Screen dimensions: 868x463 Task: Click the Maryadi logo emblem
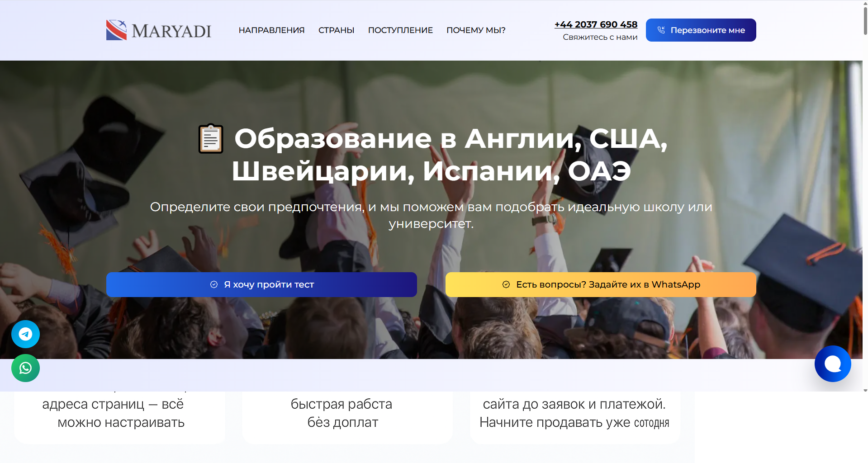click(x=116, y=30)
